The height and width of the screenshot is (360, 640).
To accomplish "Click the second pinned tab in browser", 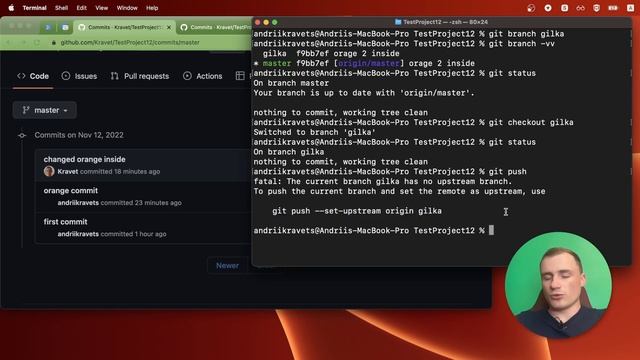I will click(65, 27).
